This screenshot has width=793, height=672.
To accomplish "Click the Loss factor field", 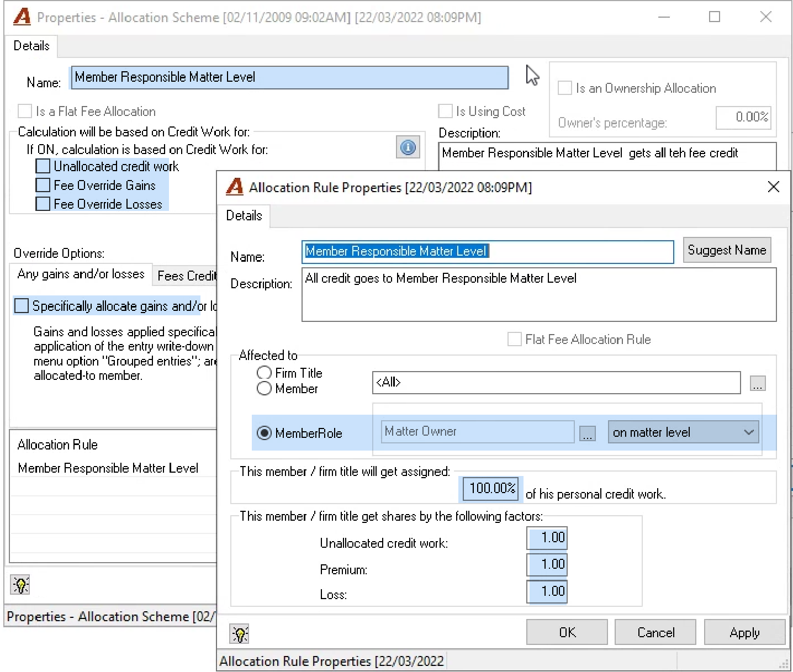I will (x=547, y=591).
